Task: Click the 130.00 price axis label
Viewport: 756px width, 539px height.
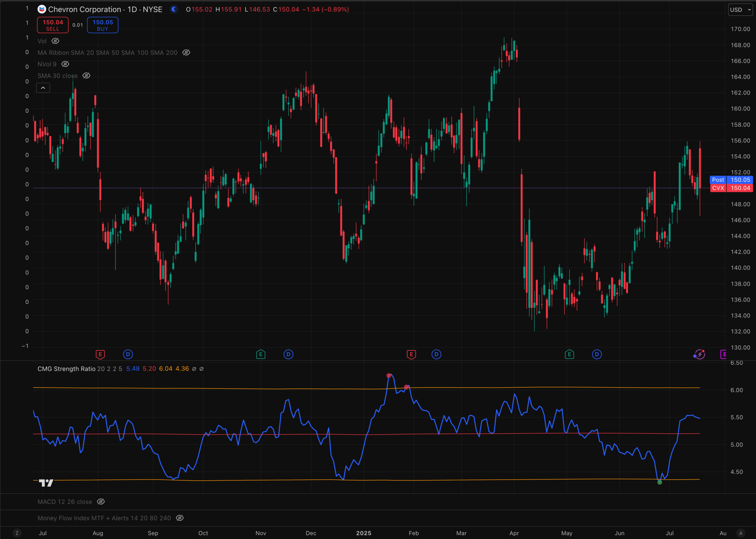Action: 740,347
